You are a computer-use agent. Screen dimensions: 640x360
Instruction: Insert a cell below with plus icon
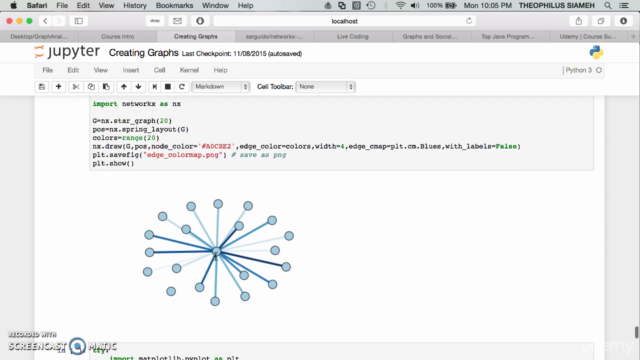pos(58,87)
